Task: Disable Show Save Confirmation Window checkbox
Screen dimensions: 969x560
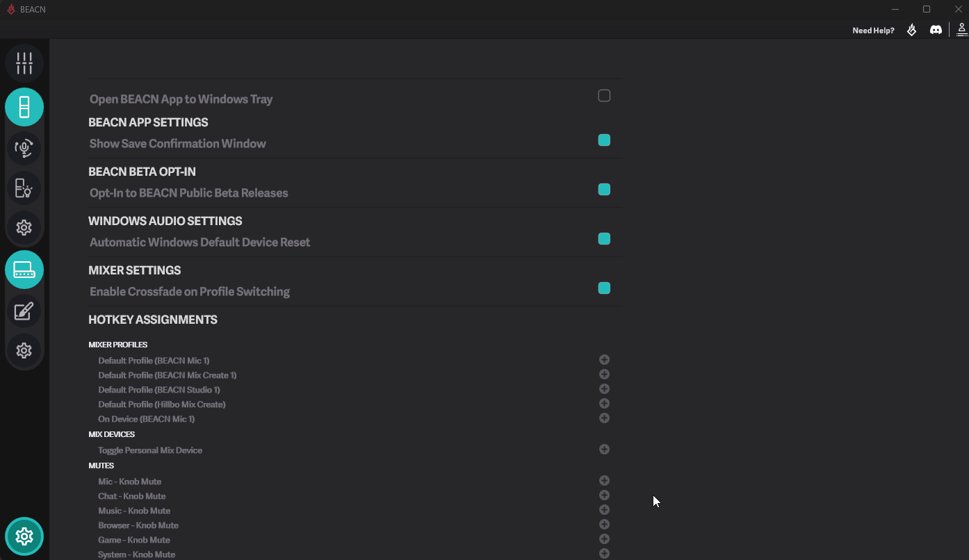Action: (x=604, y=140)
